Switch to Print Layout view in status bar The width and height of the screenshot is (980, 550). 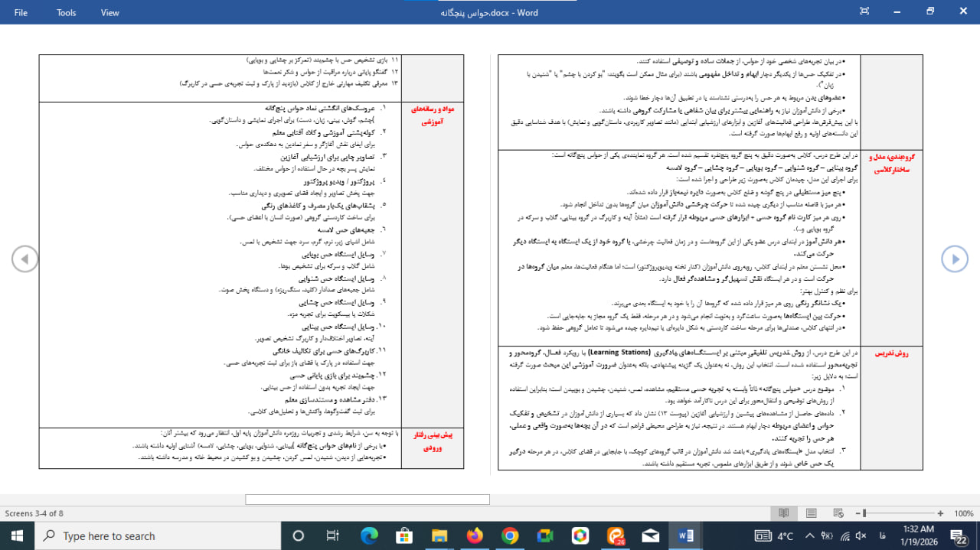coord(812,513)
